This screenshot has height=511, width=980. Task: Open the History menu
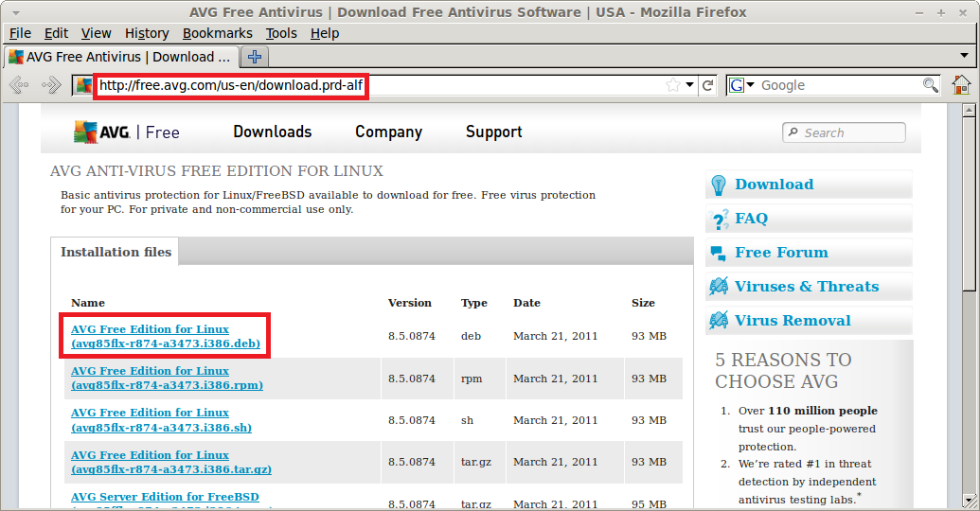(147, 33)
